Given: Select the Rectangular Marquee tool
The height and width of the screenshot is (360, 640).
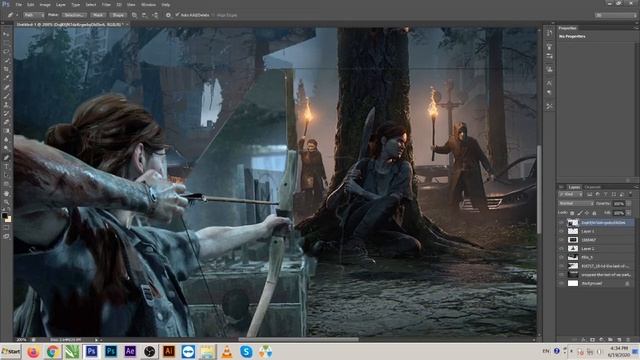Looking at the screenshot, I should point(6,43).
